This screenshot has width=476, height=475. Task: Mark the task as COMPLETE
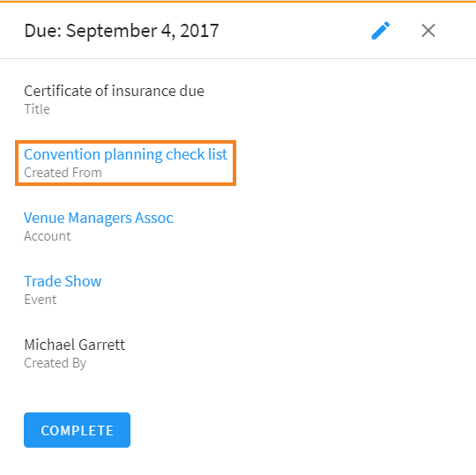[77, 430]
